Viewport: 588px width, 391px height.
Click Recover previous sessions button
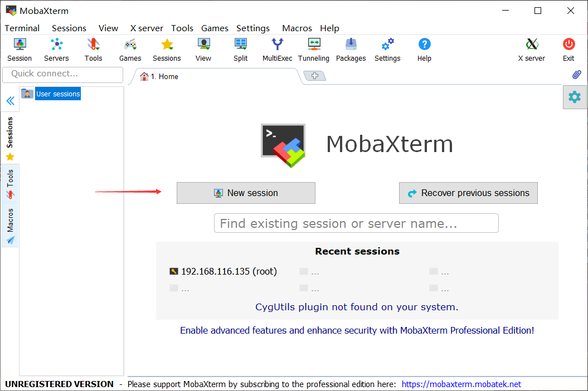coord(468,193)
